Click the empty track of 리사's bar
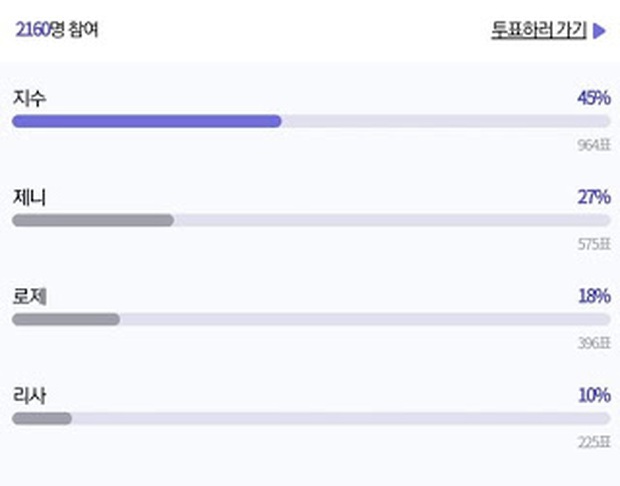 click(340, 418)
